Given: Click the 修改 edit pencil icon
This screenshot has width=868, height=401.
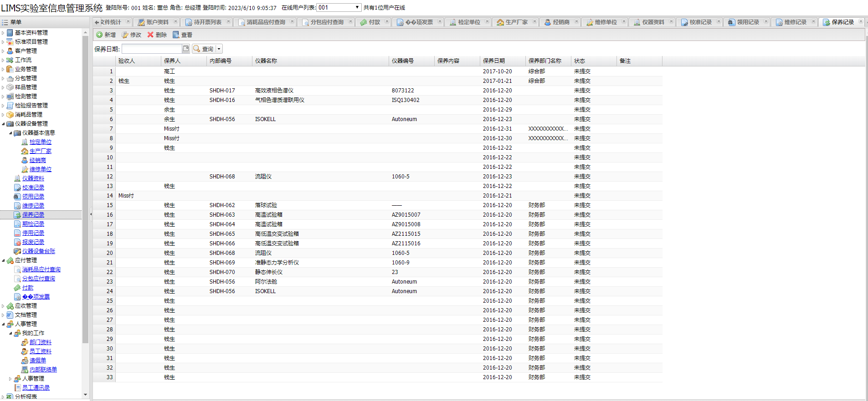Looking at the screenshot, I should [x=125, y=35].
